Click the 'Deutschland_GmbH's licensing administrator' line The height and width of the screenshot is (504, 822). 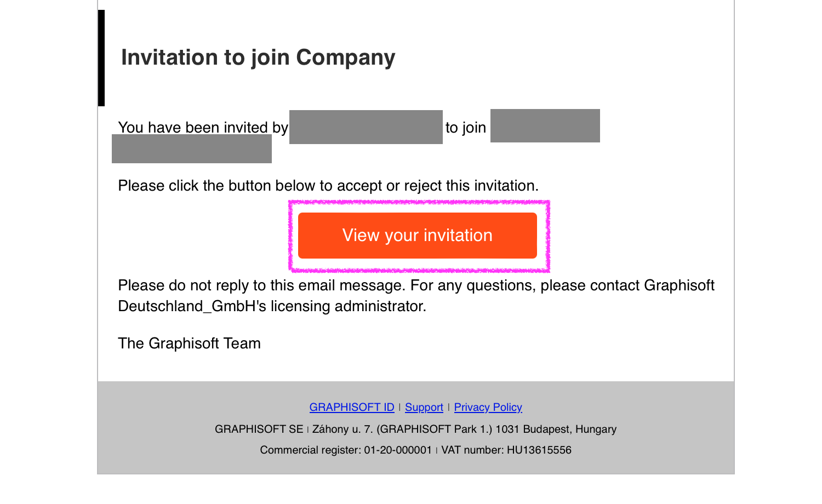coord(272,306)
